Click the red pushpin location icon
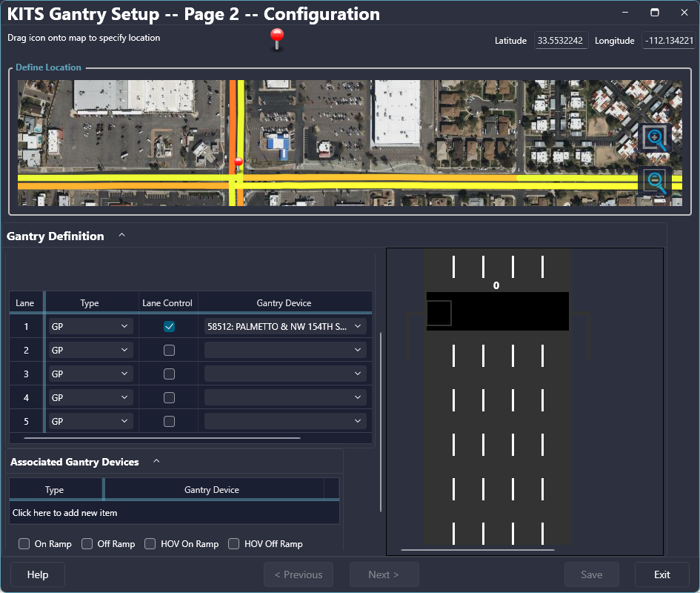700x593 pixels. [x=278, y=38]
